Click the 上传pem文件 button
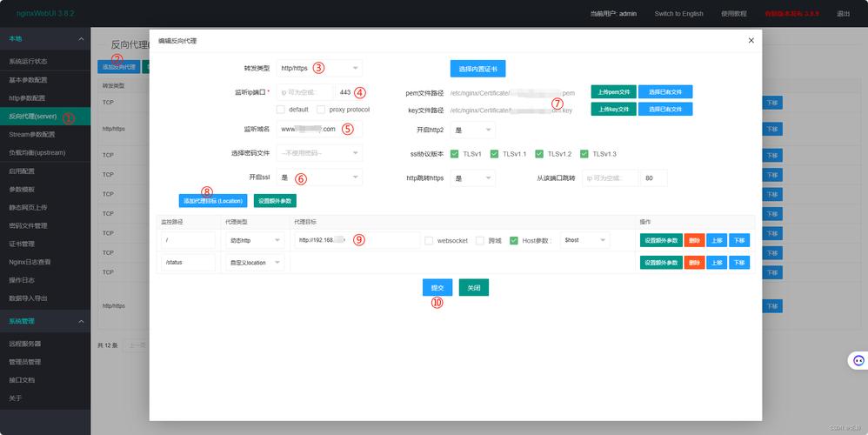 tap(613, 92)
